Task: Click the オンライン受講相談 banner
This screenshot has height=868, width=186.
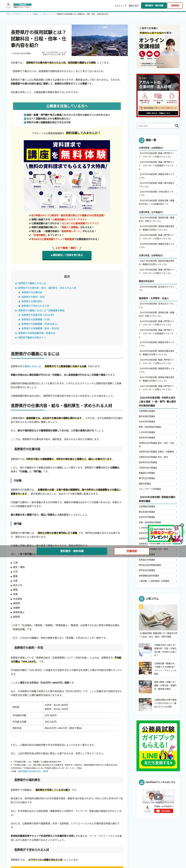Action: (158, 46)
